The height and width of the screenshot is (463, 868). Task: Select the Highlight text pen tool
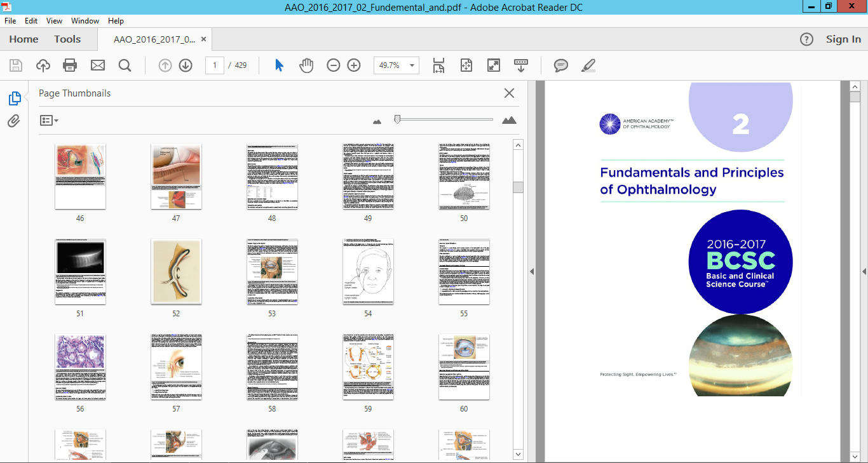[x=588, y=65]
